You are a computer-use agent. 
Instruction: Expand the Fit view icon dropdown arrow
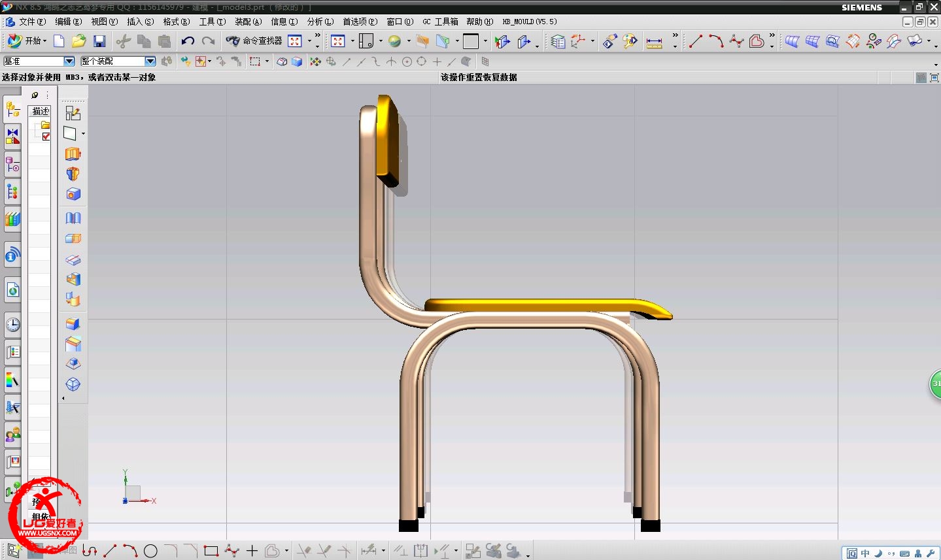pos(309,41)
